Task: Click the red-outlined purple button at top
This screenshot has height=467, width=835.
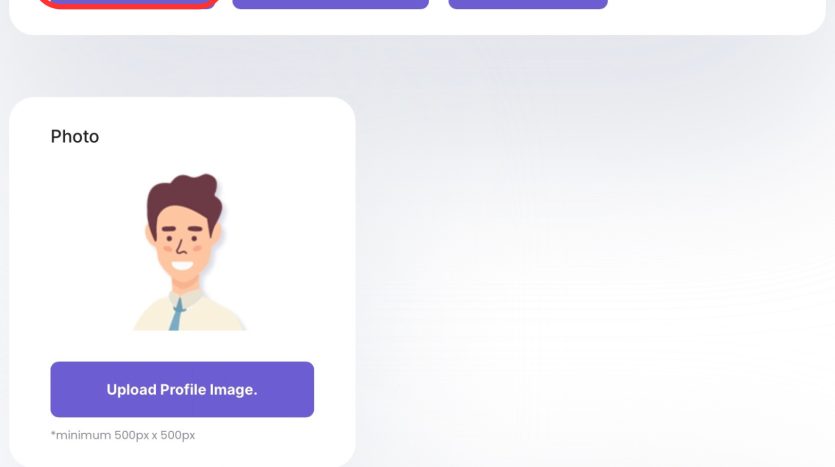Action: [129, 4]
